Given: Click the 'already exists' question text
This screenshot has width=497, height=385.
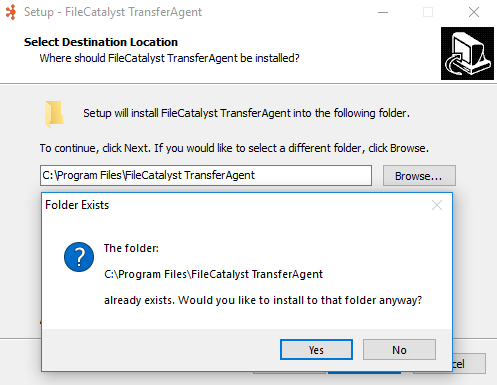Looking at the screenshot, I should click(x=263, y=300).
